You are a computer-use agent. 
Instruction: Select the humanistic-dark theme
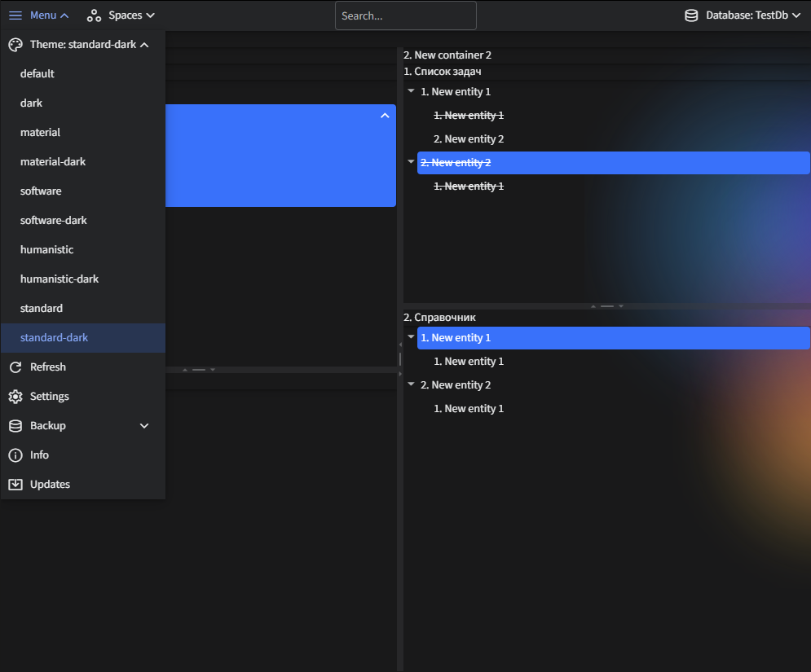click(83, 279)
